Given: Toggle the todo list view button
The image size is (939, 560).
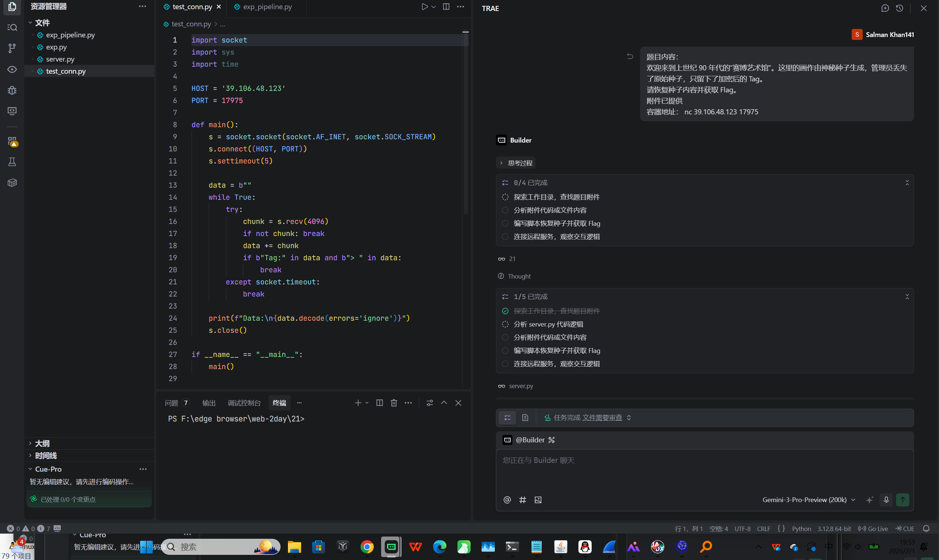Looking at the screenshot, I should point(507,417).
